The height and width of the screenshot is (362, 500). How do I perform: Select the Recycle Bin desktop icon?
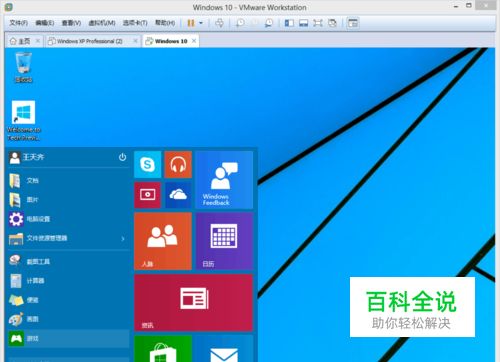[23, 67]
